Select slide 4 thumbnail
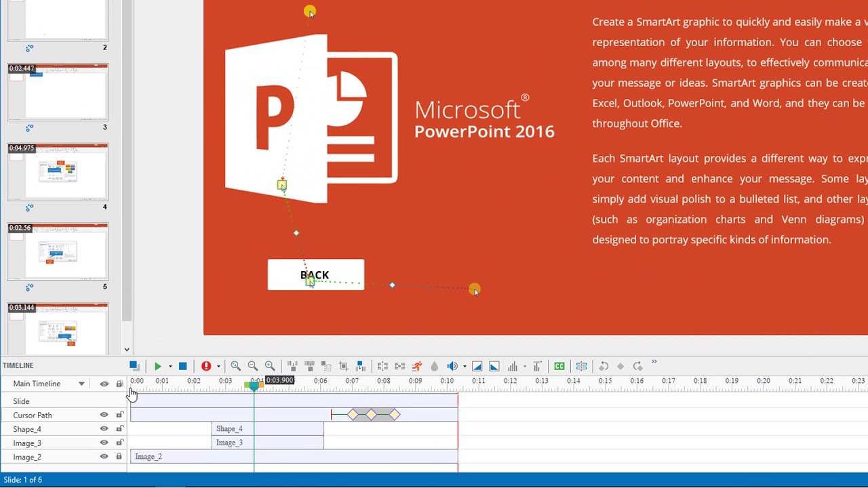 pos(58,171)
